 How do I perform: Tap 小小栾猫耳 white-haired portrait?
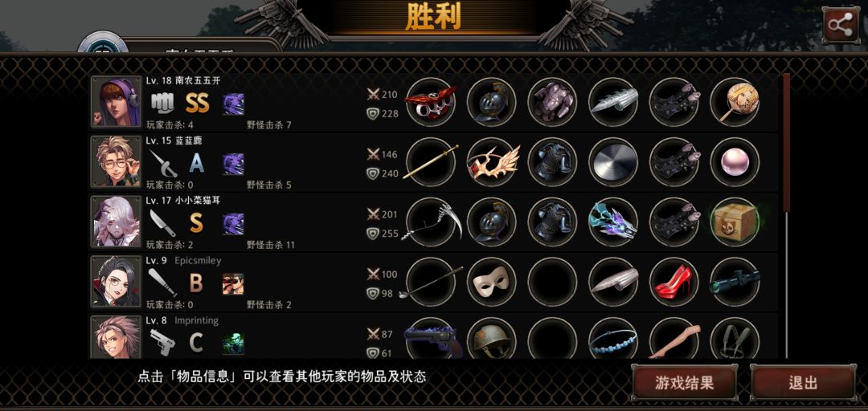point(117,222)
